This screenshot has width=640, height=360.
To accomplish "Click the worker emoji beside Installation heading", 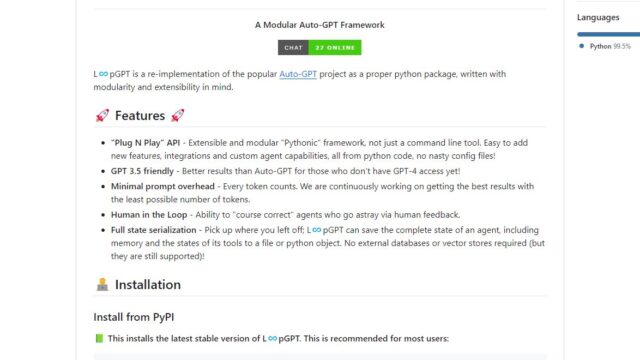I will coord(102,284).
